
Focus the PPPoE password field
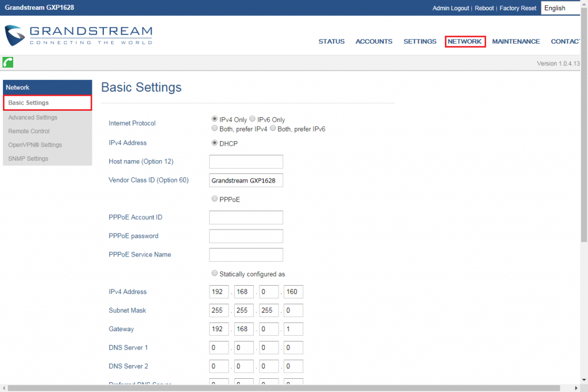point(246,236)
